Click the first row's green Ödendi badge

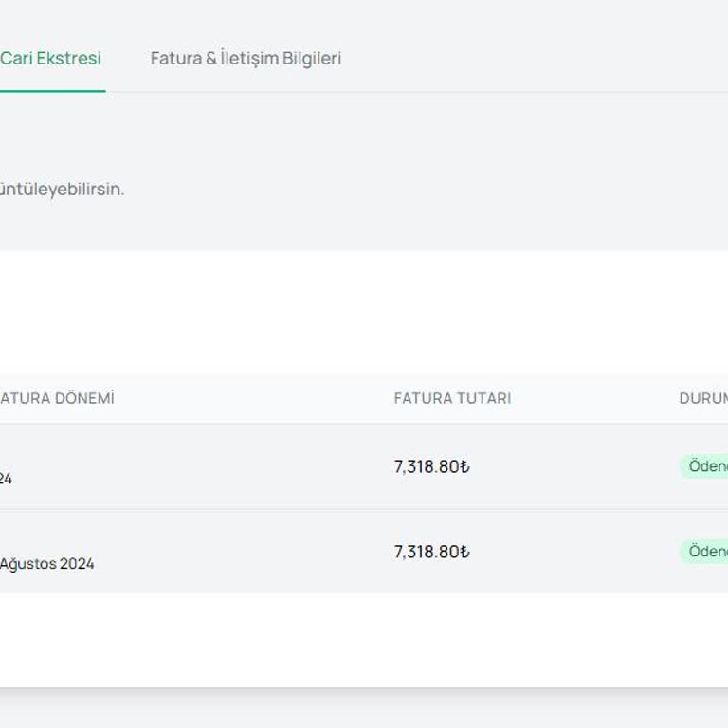coord(706,466)
